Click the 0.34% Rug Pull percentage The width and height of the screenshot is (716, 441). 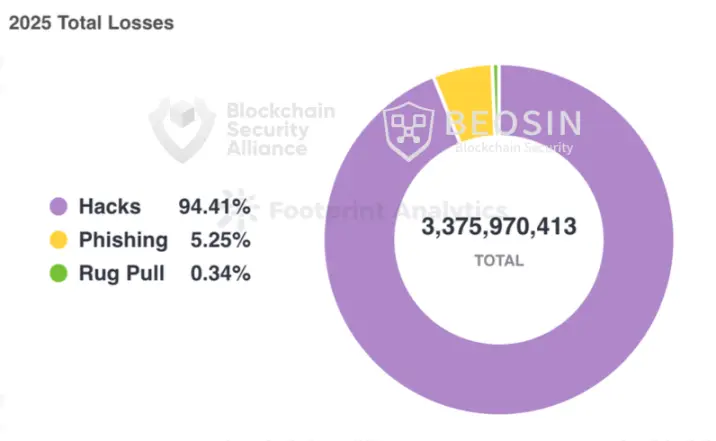pos(220,272)
